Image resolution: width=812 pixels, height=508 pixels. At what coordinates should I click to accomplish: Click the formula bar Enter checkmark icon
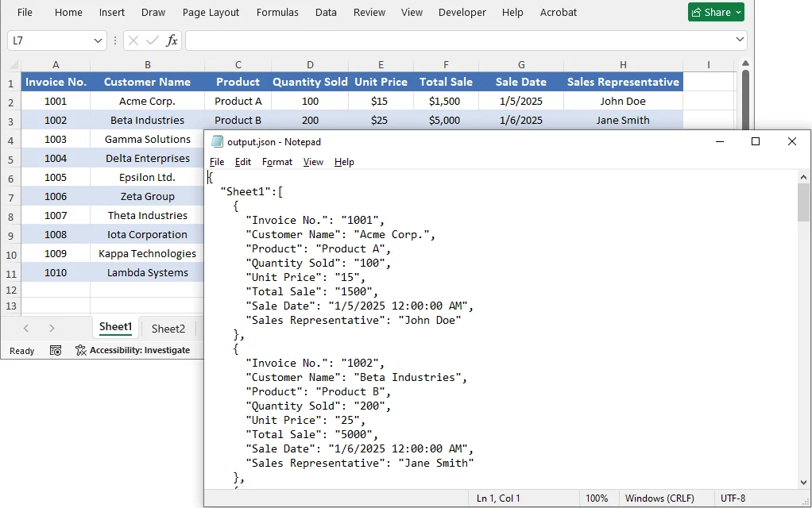[x=153, y=40]
